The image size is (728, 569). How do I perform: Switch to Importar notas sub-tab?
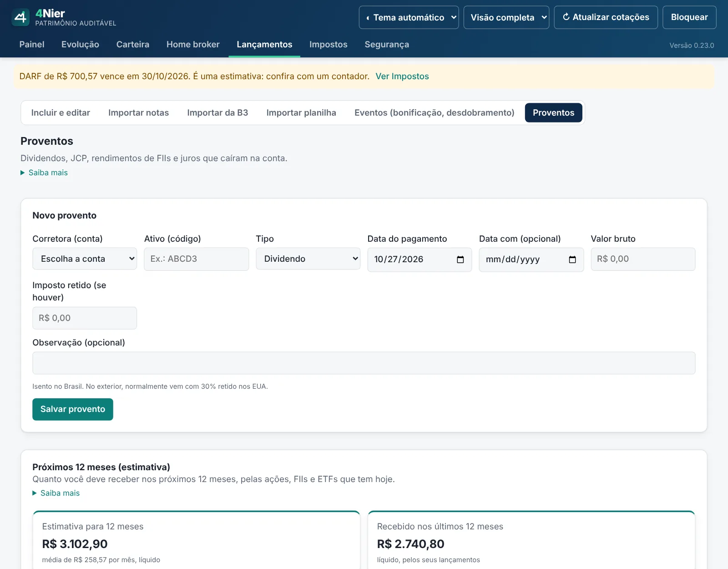point(138,112)
